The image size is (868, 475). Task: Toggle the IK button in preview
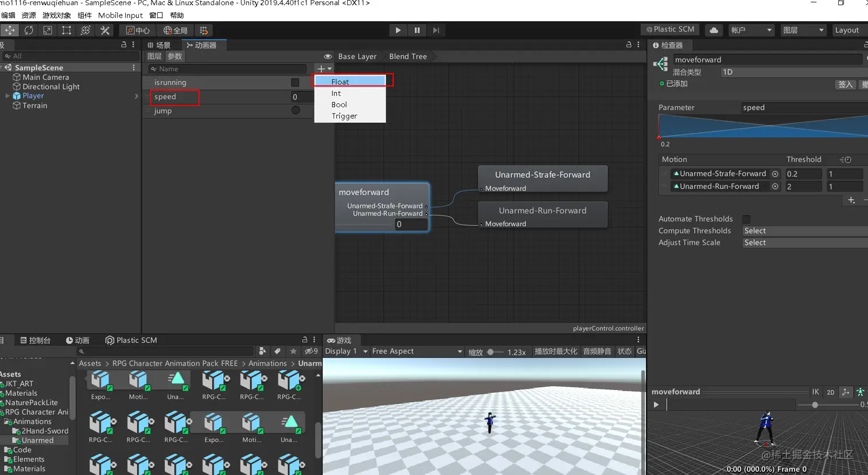point(815,392)
